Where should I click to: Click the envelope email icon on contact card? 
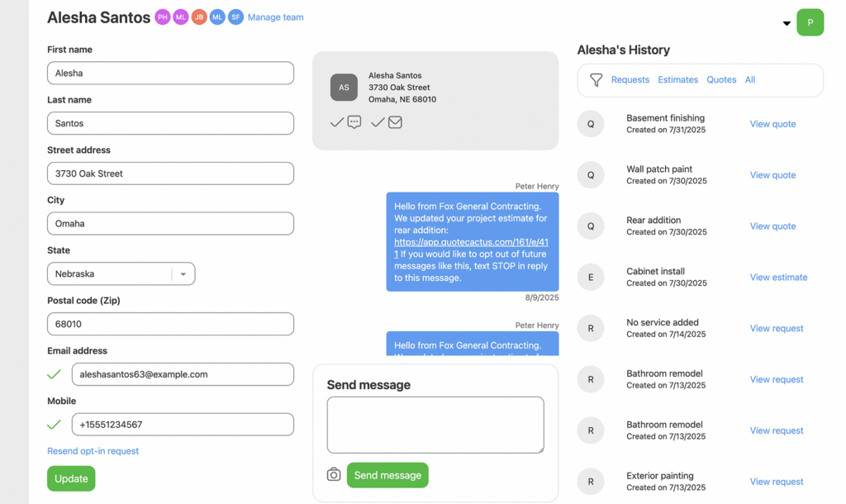click(x=396, y=122)
